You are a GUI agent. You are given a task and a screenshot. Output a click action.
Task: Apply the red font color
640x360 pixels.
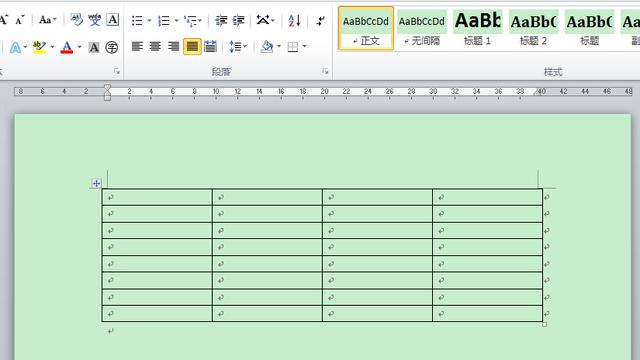click(67, 47)
